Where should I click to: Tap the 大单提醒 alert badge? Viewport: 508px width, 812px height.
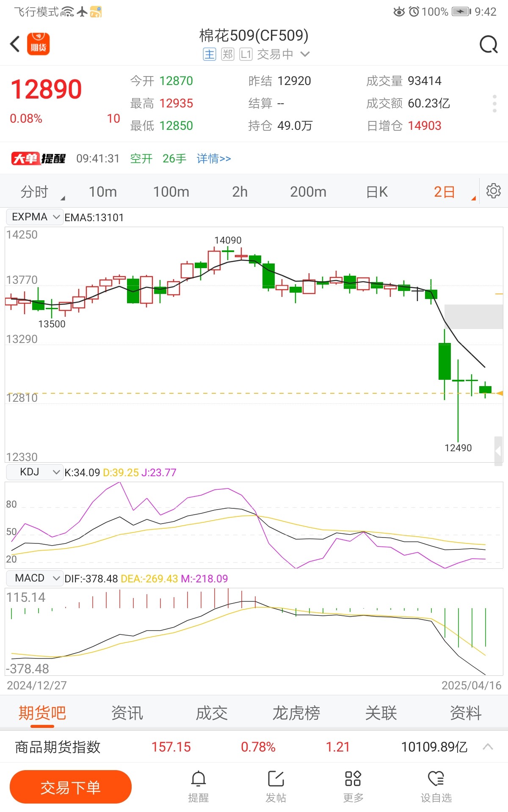click(39, 159)
